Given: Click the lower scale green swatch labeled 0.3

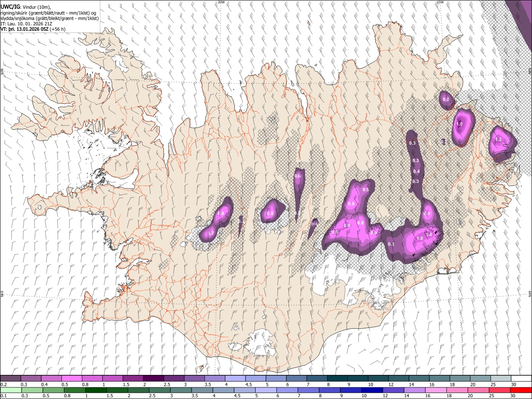Looking at the screenshot, I should [32, 390].
